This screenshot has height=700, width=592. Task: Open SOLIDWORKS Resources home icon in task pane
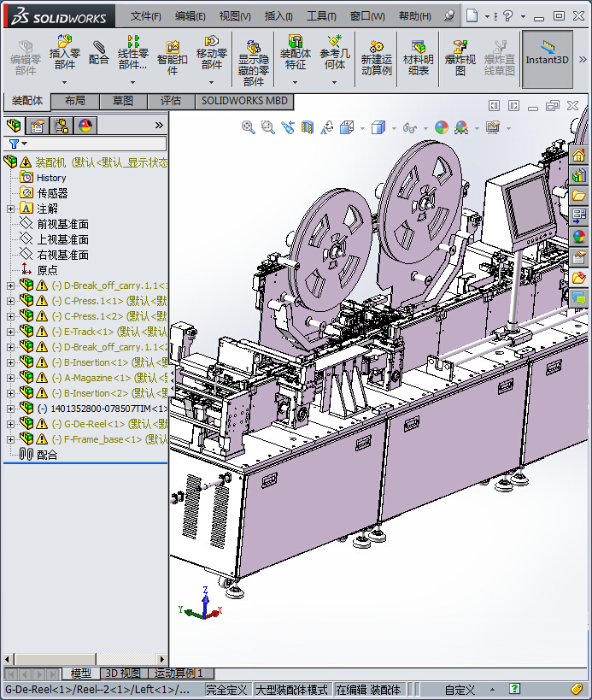tap(578, 155)
